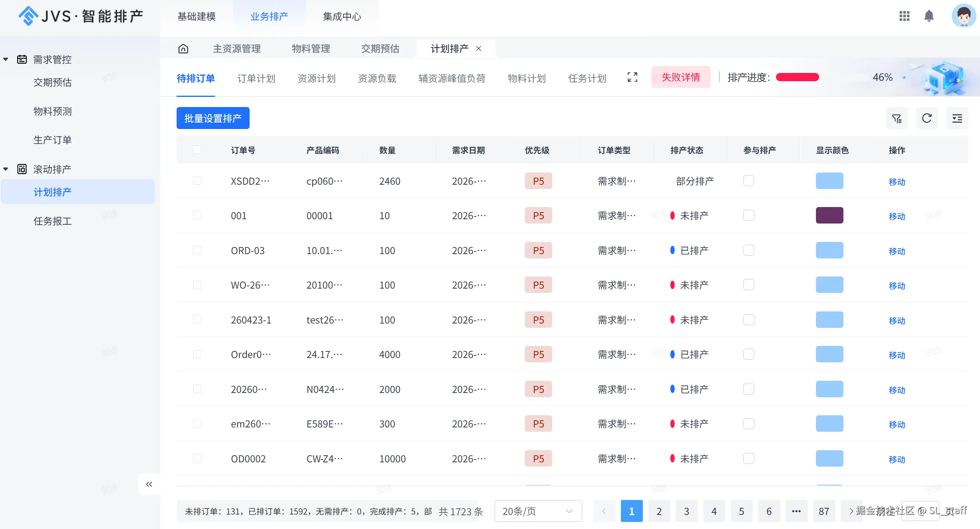The height and width of the screenshot is (529, 980).
Task: Click the blue color swatch for order XSDD2
Action: (829, 181)
